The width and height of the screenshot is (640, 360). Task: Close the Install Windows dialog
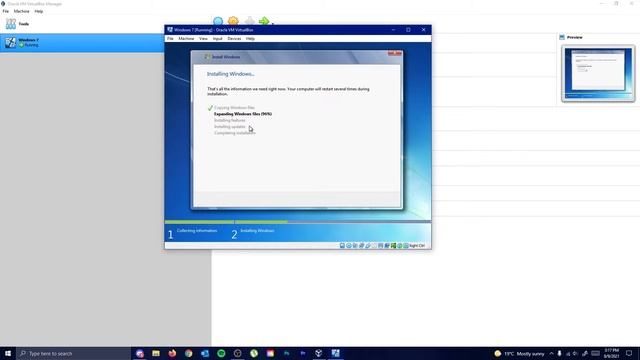395,53
